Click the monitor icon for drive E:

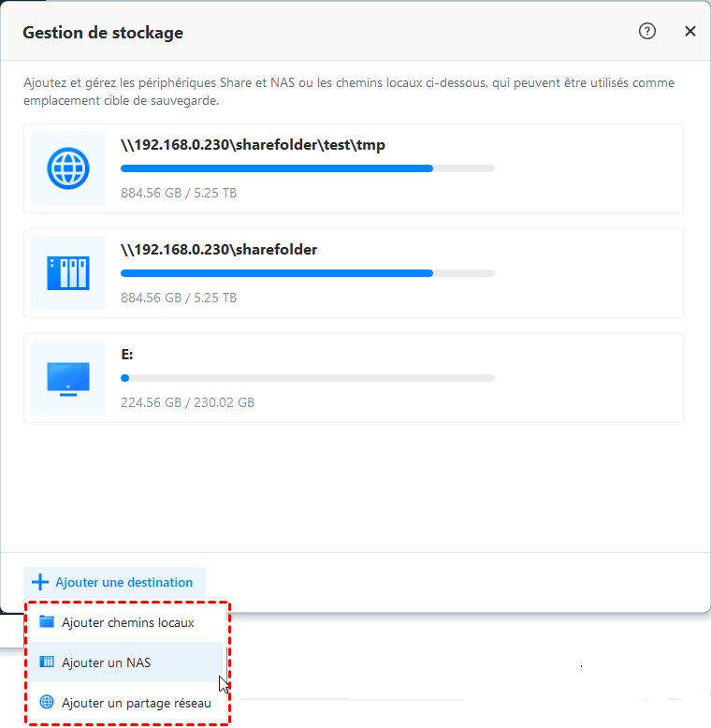click(67, 378)
